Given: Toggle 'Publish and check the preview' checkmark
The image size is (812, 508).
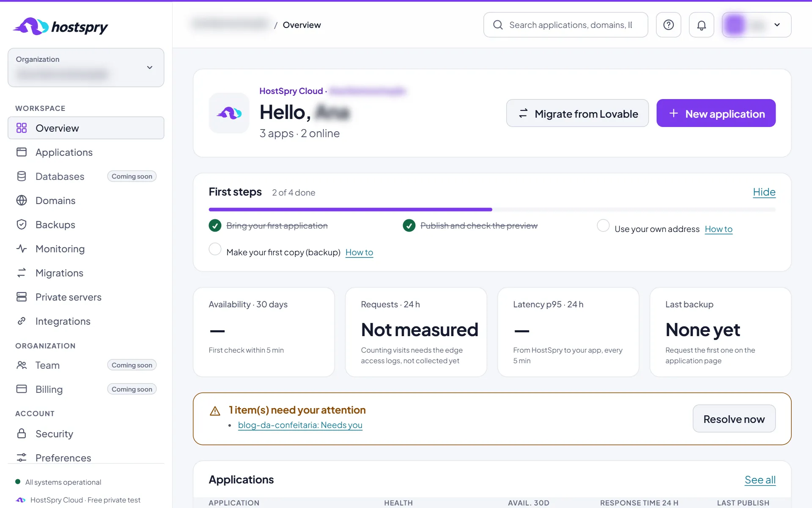Looking at the screenshot, I should (x=409, y=226).
